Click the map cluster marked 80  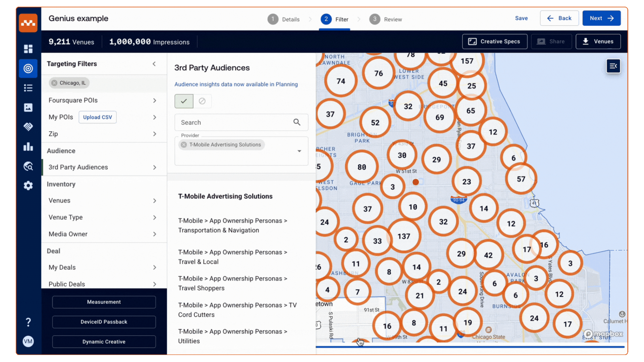(x=362, y=167)
